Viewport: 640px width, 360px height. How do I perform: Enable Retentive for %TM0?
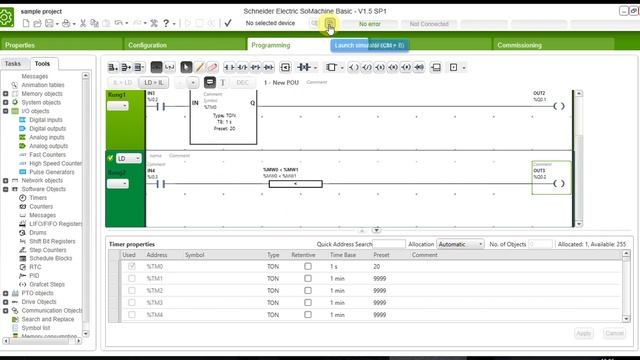click(x=308, y=266)
